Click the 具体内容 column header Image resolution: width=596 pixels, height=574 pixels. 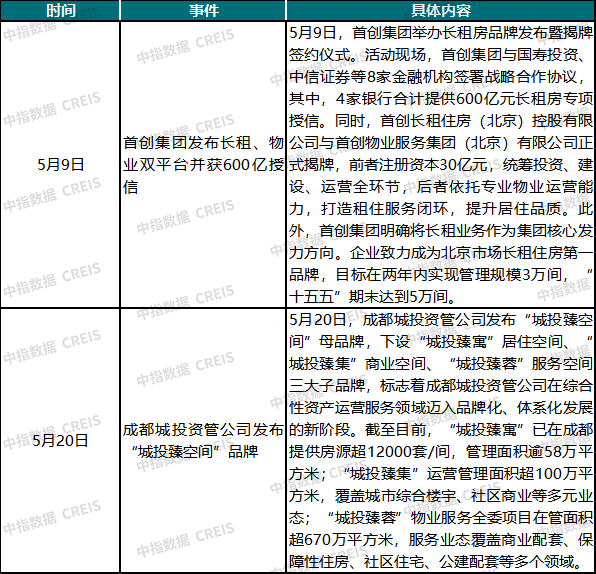tap(441, 10)
